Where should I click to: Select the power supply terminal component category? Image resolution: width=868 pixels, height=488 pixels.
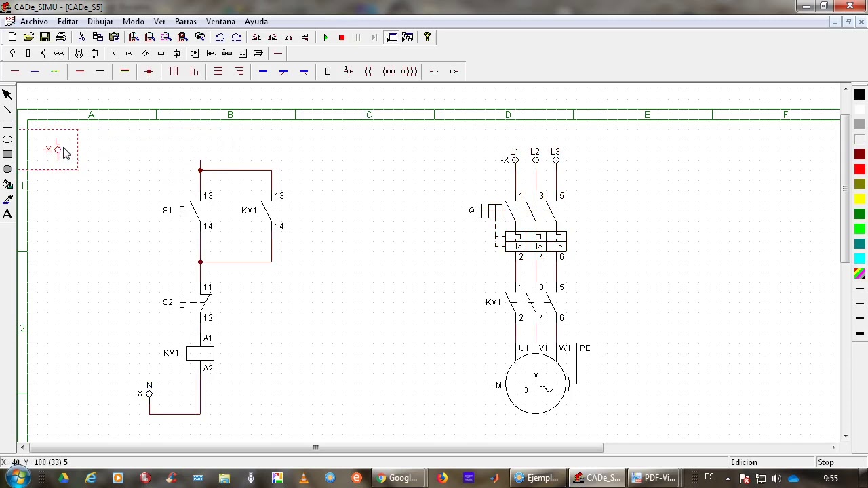coord(12,54)
